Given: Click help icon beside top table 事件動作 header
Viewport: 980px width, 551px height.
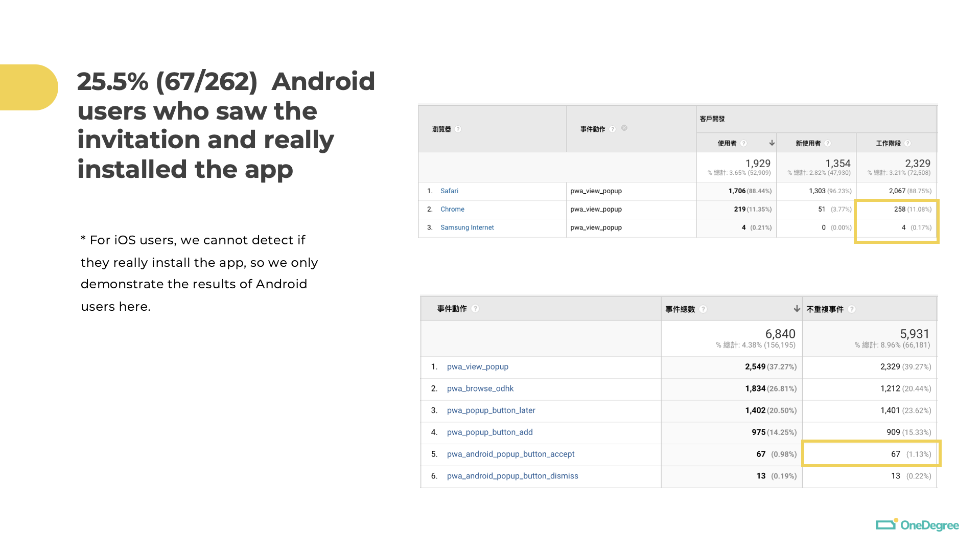Looking at the screenshot, I should pyautogui.click(x=612, y=129).
